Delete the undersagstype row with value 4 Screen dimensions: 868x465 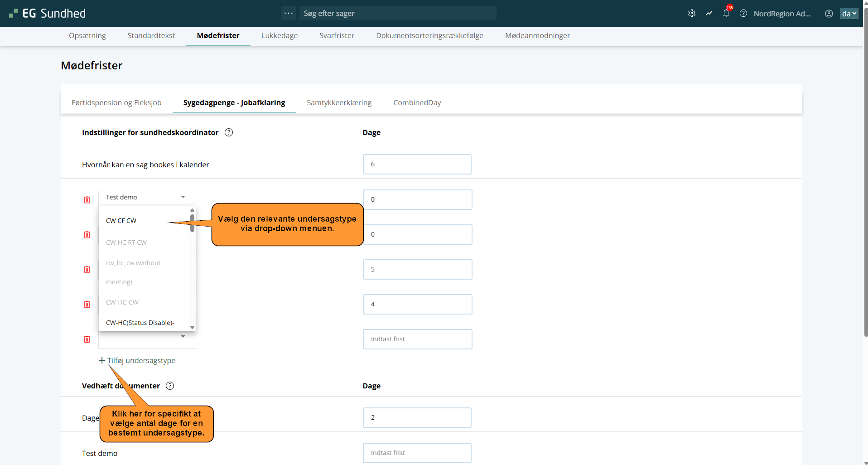click(x=87, y=305)
